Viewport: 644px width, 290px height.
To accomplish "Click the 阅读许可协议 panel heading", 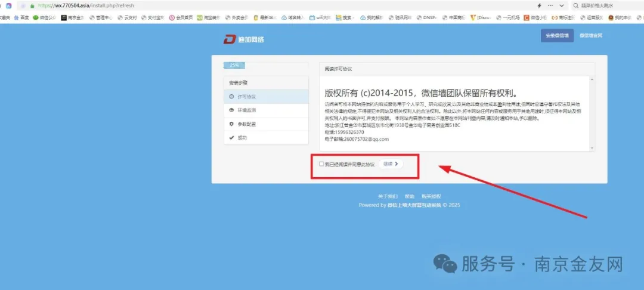I will pyautogui.click(x=339, y=69).
